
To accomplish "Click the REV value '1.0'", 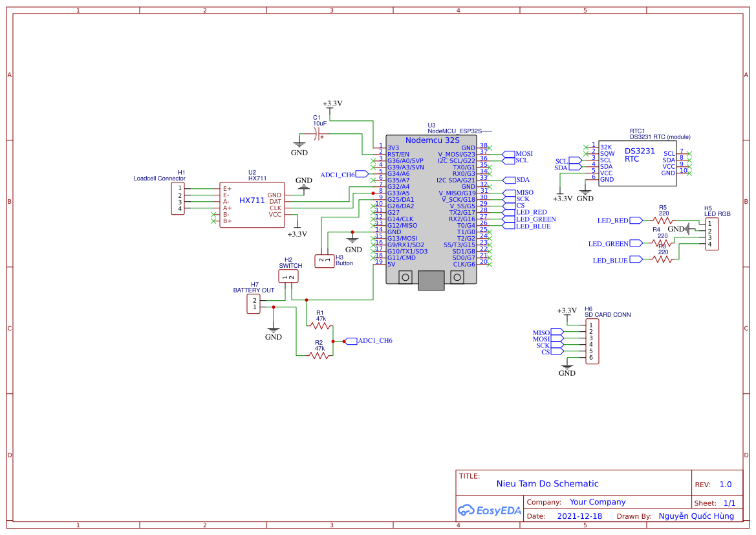I will click(725, 485).
